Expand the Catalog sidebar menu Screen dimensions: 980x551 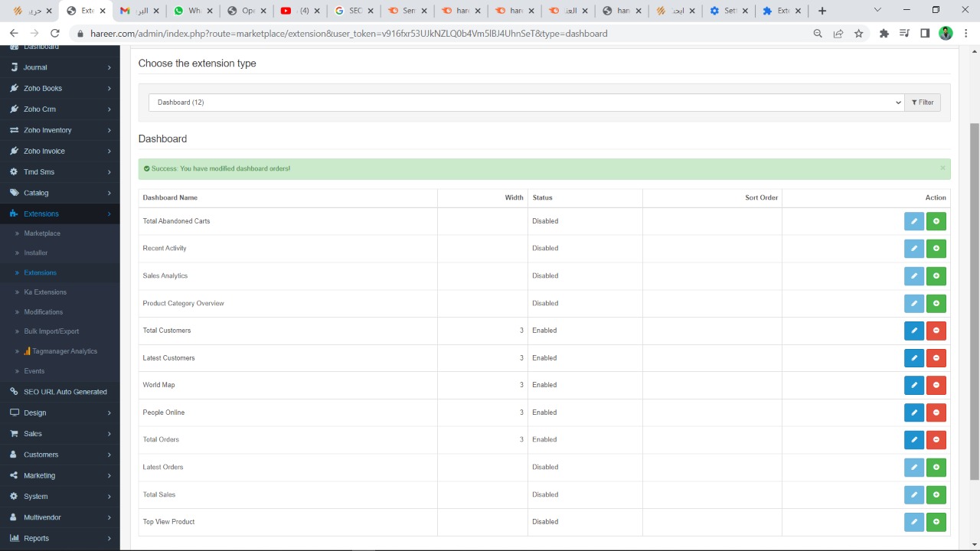(60, 193)
